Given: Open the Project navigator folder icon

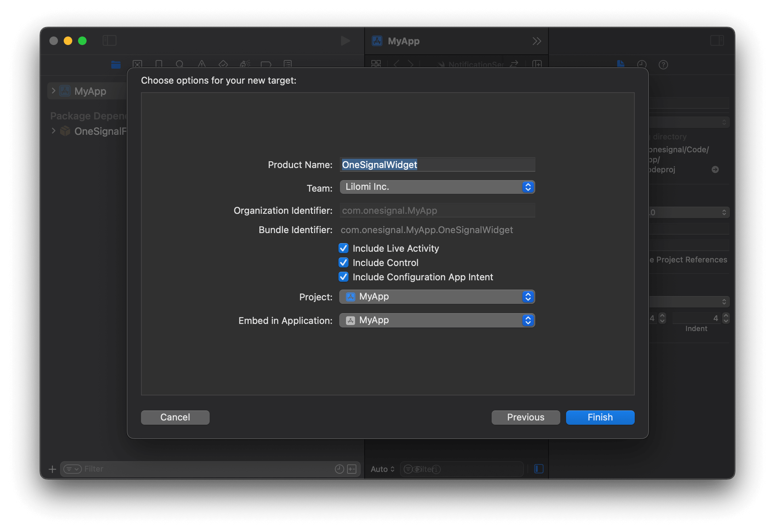Looking at the screenshot, I should pos(116,64).
